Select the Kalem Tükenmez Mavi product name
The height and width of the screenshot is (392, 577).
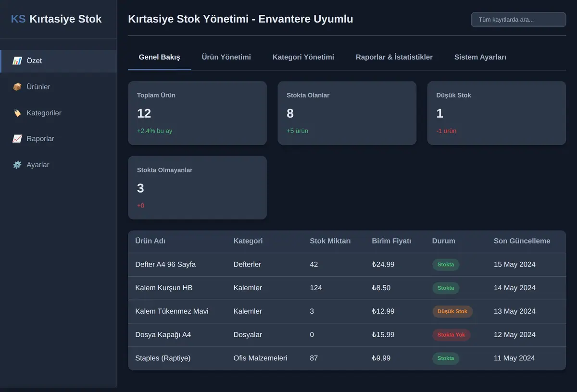[172, 312]
